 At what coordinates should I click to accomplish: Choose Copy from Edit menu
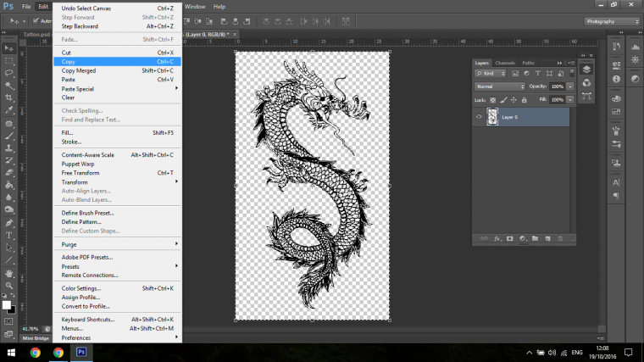[117, 62]
